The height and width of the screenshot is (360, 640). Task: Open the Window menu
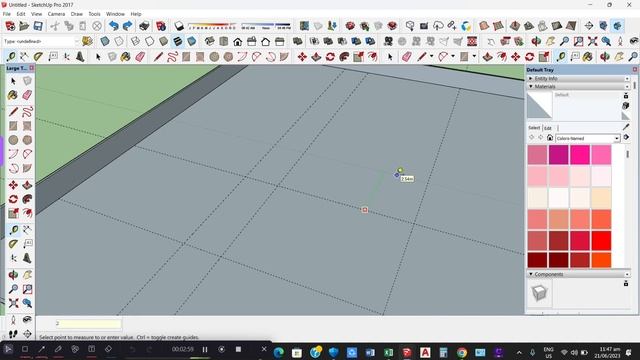click(x=115, y=14)
